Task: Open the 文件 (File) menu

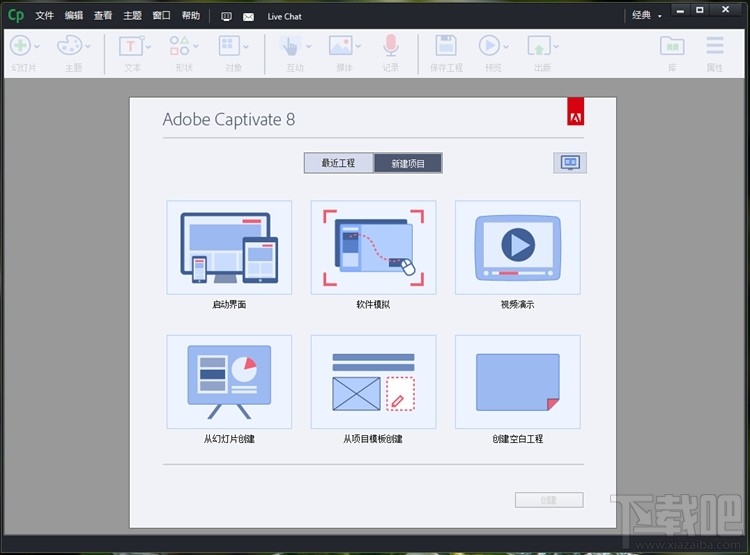Action: [x=44, y=16]
